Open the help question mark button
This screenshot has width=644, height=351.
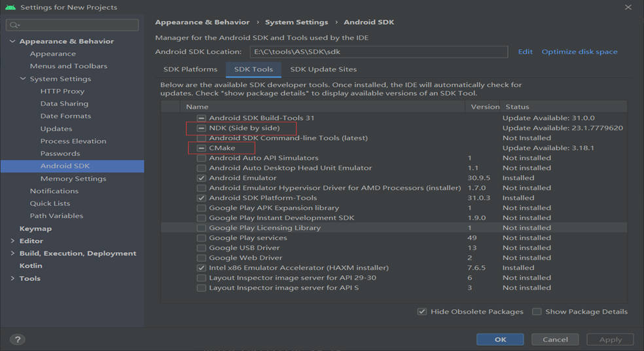point(17,339)
